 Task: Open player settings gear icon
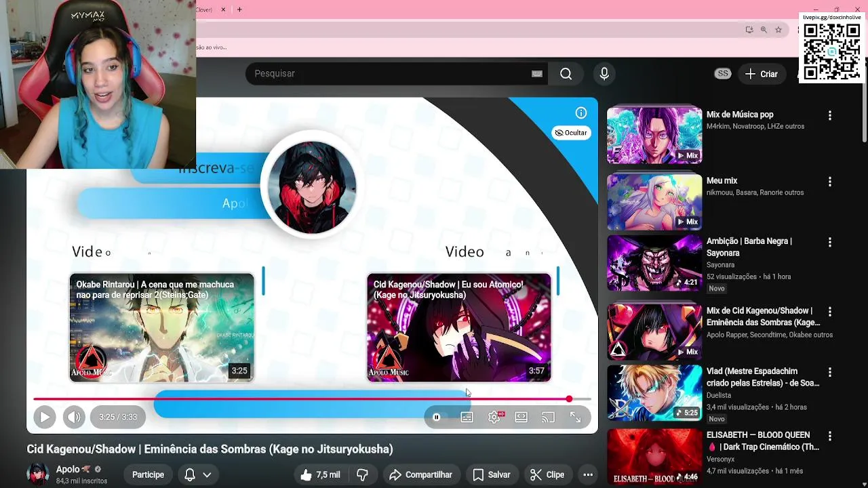pos(494,418)
